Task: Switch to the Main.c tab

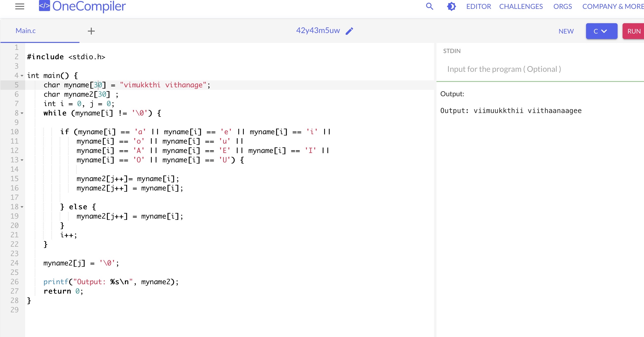Action: [x=25, y=31]
